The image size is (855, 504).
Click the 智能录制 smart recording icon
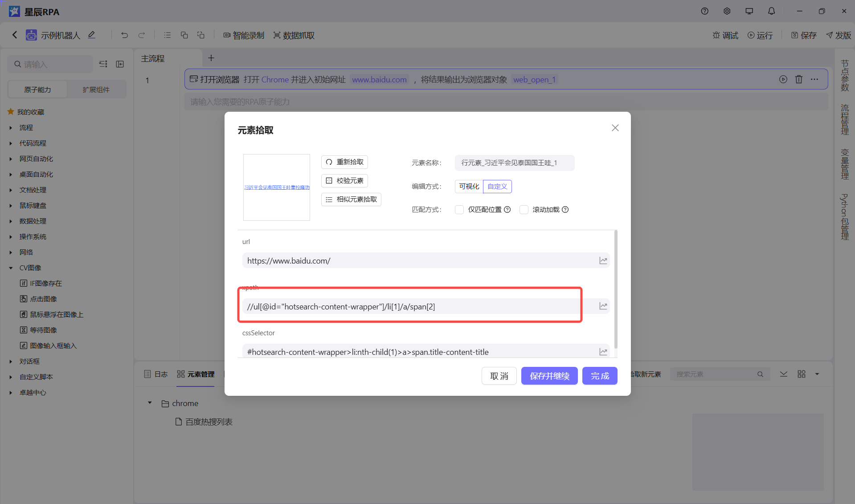coord(227,35)
